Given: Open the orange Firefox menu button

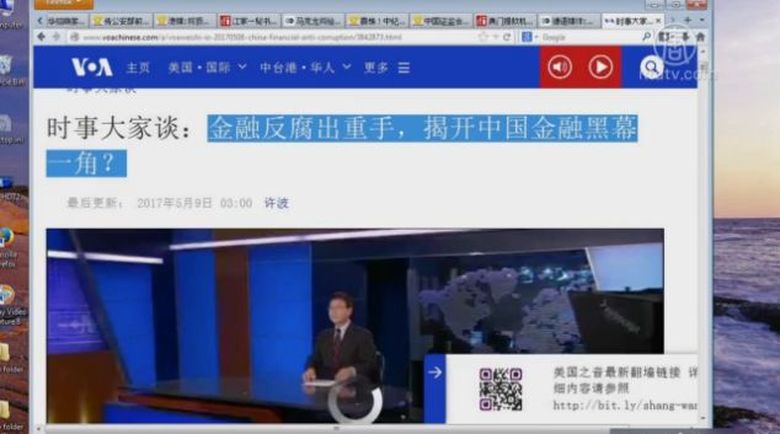Looking at the screenshot, I should point(64,4).
